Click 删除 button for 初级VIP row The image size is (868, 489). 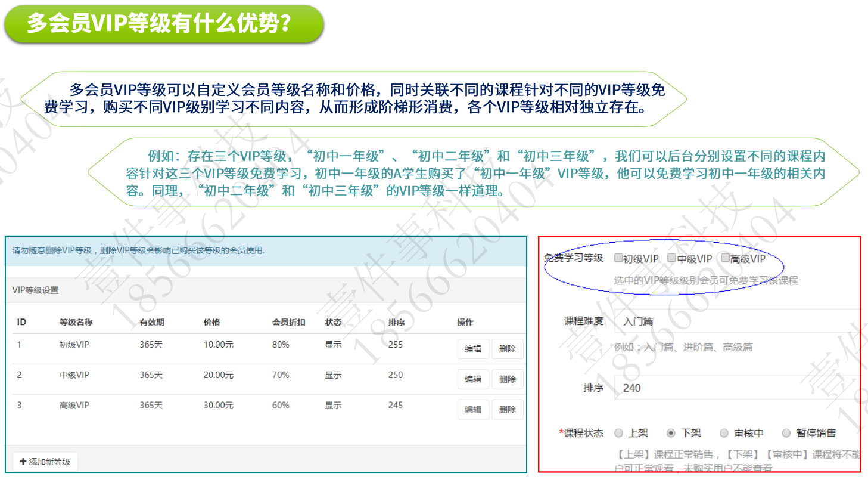coord(508,349)
